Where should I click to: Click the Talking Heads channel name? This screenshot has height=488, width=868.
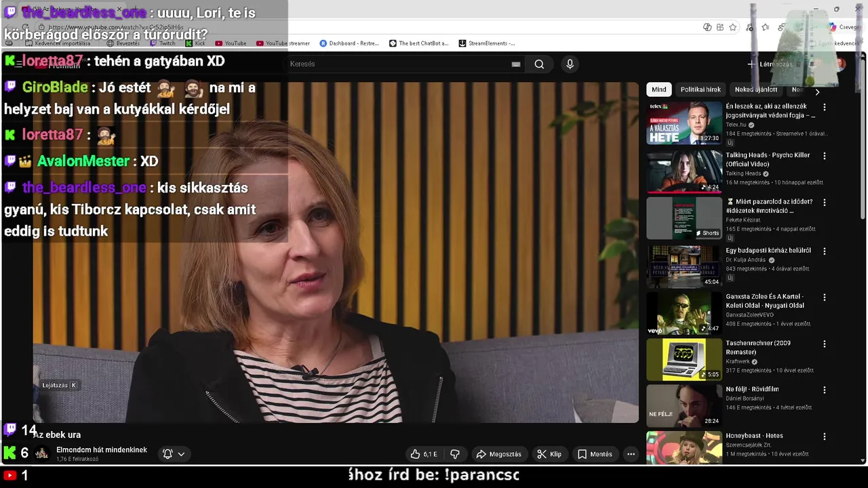click(x=743, y=174)
